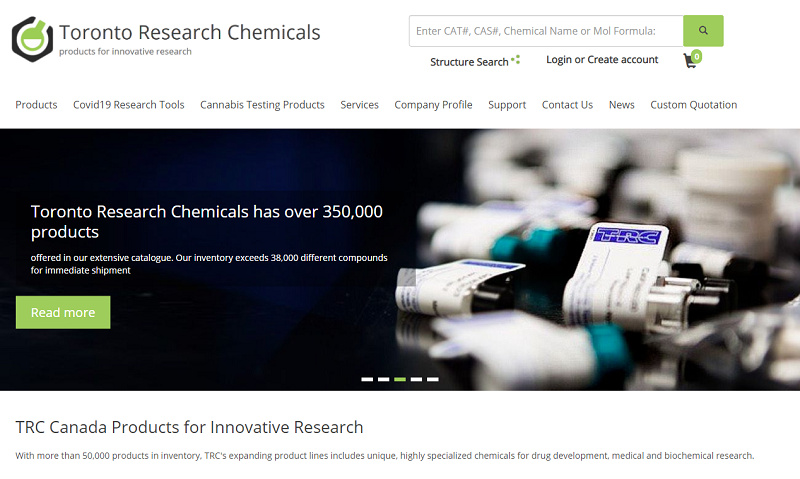The image size is (800, 479).
Task: Open the shopping cart icon
Action: tap(691, 60)
